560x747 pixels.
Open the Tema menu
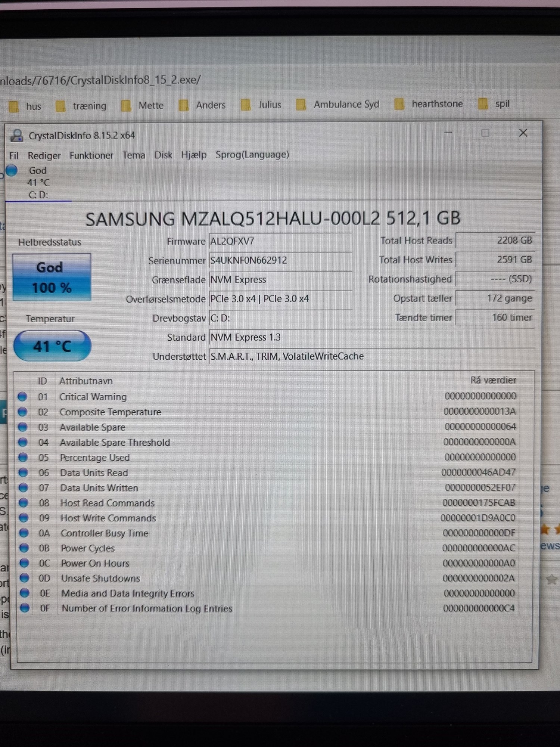click(134, 155)
